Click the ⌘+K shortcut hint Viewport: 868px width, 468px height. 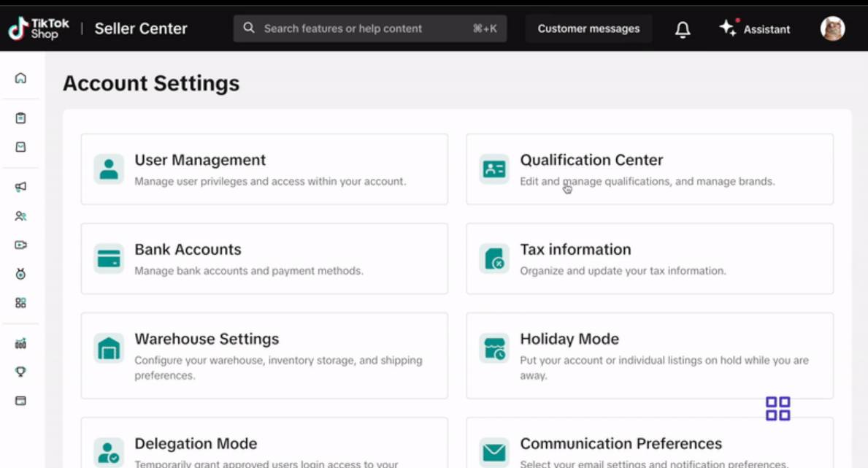(485, 28)
